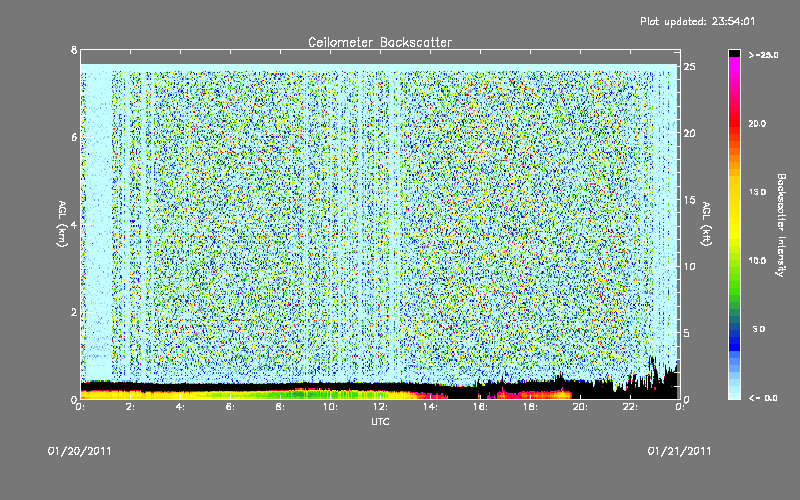The height and width of the screenshot is (500, 800).
Task: Click the 8 km tick on left axis
Action: 74,50
